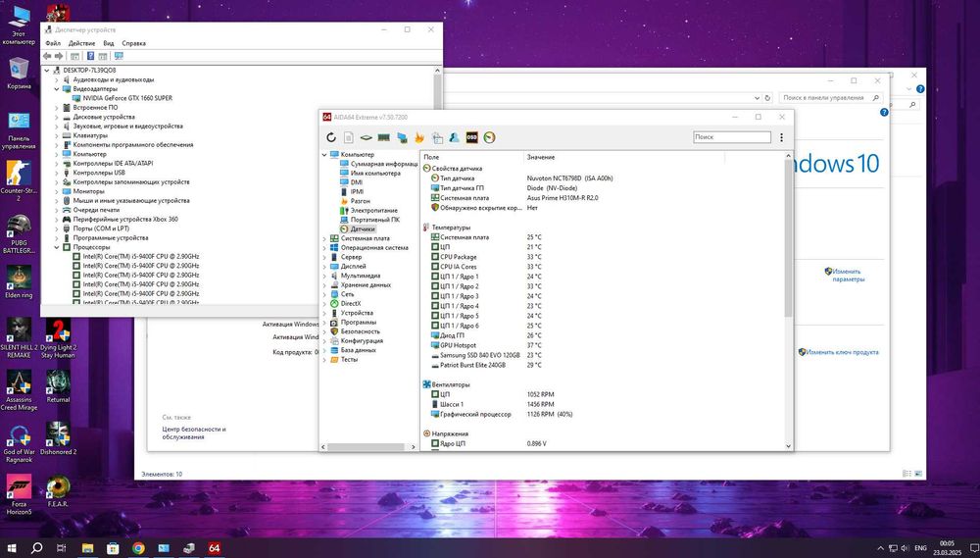Select the SILENT HILL 2 REMAKE desktop shortcut

[19, 337]
